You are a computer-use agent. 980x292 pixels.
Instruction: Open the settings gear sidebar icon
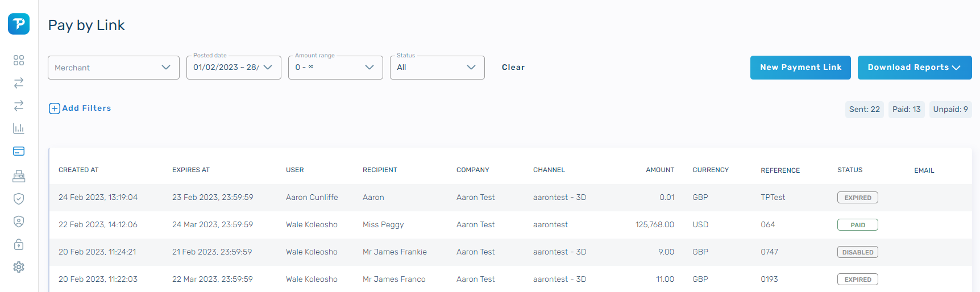pos(19,267)
